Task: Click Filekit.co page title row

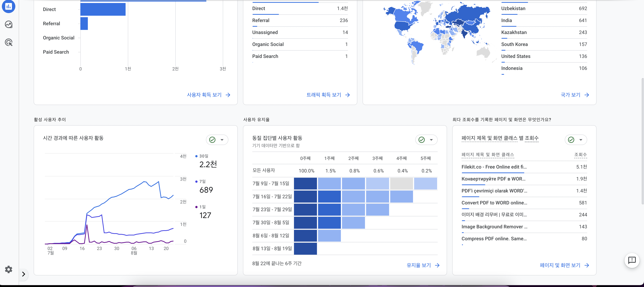Action: click(494, 167)
